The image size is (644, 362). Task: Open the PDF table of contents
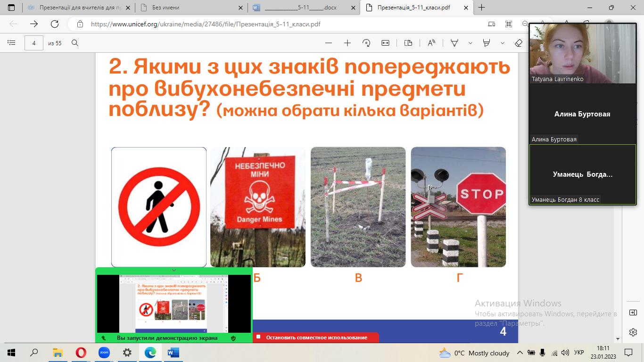11,43
